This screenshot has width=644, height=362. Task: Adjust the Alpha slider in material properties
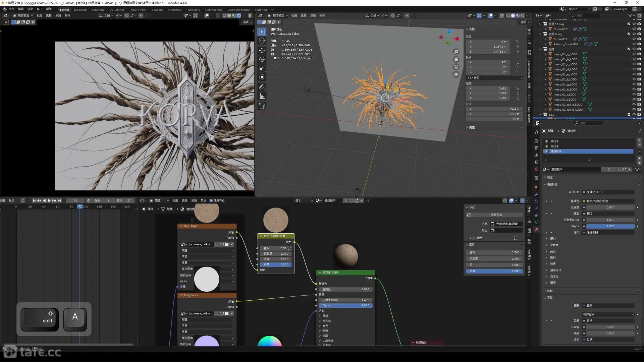pyautogui.click(x=610, y=226)
